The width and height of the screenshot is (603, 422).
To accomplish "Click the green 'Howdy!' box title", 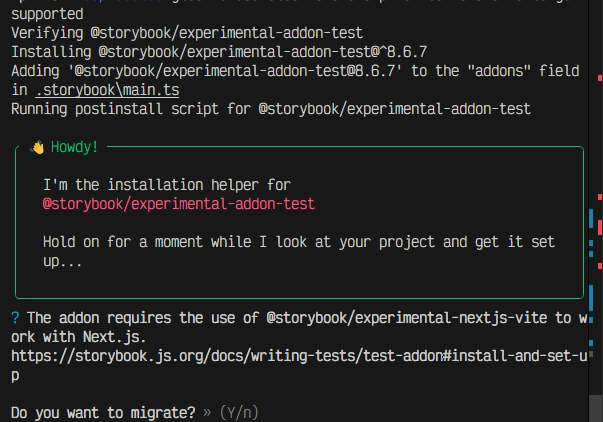I will (x=75, y=147).
